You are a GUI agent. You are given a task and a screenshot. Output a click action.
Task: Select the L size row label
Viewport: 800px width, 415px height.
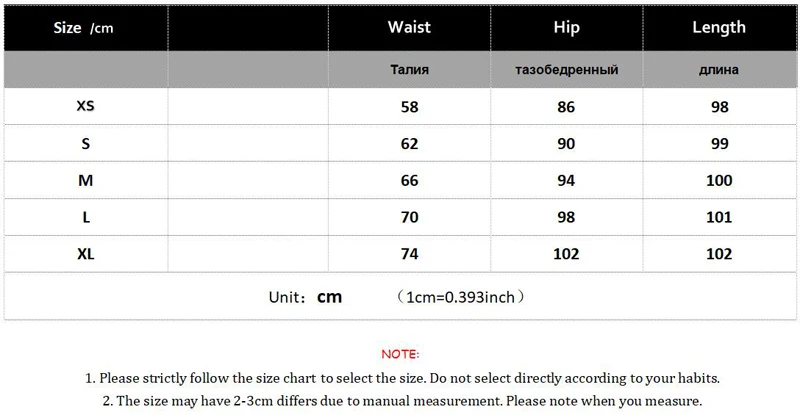coord(86,217)
